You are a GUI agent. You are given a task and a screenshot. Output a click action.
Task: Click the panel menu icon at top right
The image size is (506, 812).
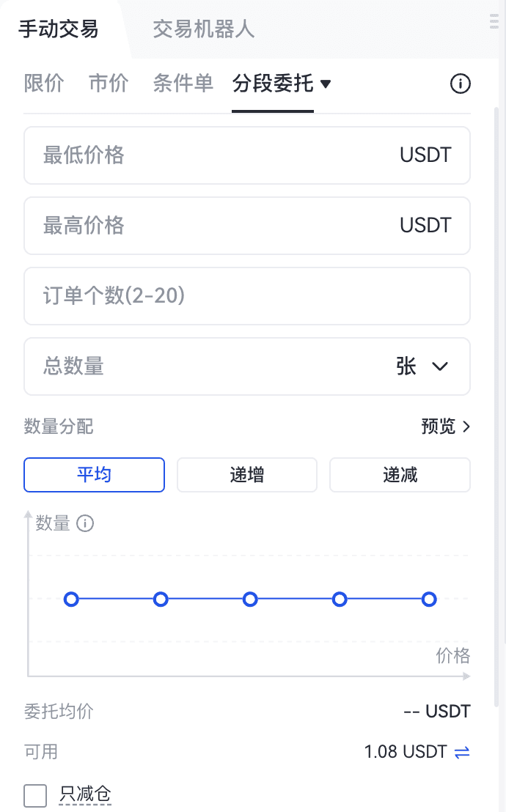494,22
